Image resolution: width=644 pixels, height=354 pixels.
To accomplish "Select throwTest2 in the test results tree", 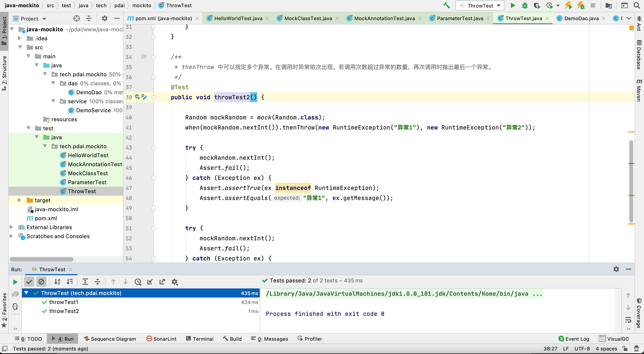I will tap(64, 311).
